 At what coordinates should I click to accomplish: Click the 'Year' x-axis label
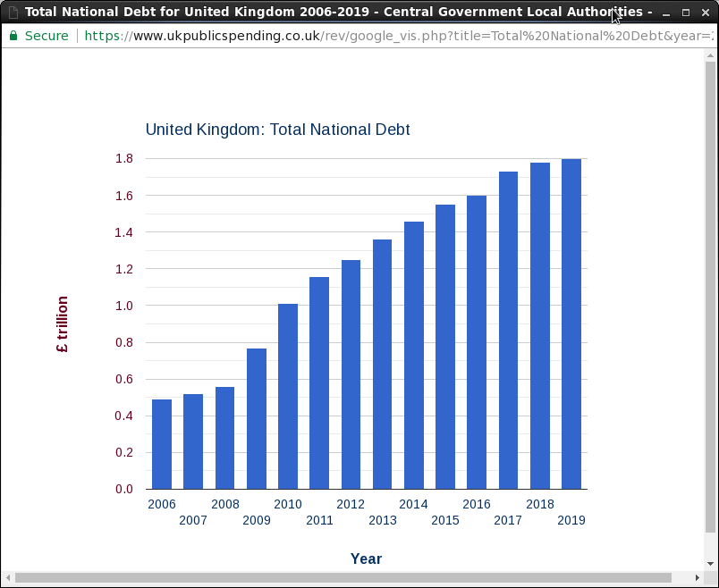click(366, 559)
